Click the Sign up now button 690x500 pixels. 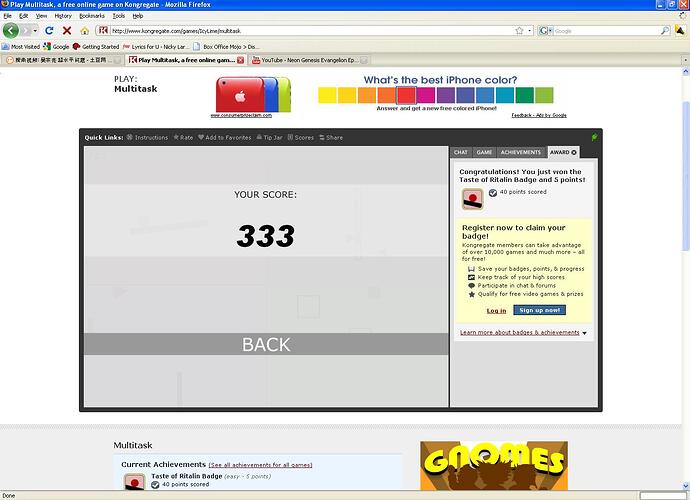(x=540, y=310)
